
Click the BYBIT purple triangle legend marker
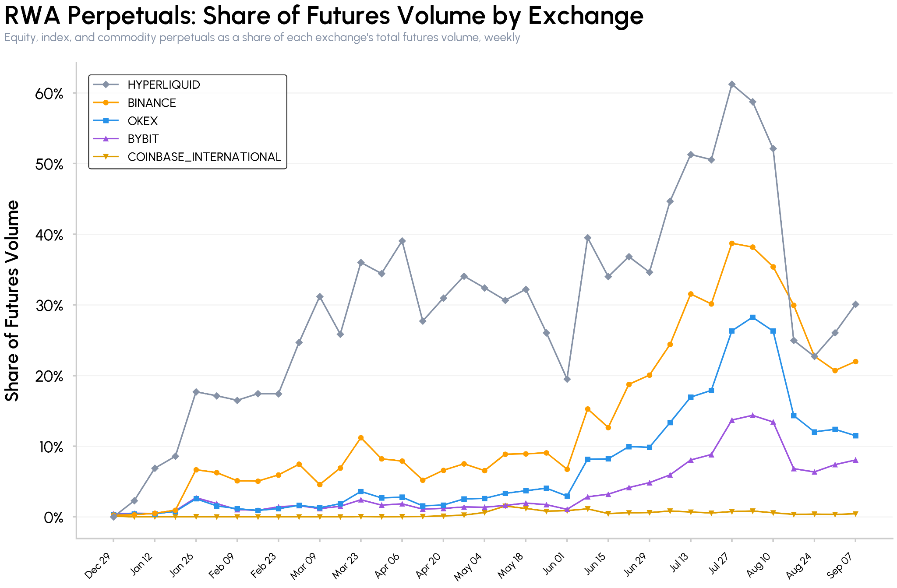(106, 138)
